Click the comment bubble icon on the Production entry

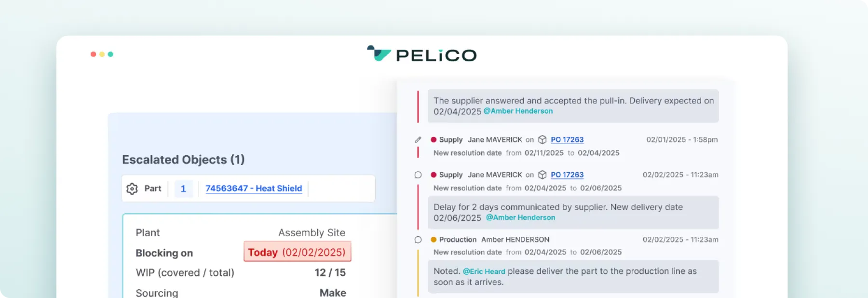pos(418,239)
